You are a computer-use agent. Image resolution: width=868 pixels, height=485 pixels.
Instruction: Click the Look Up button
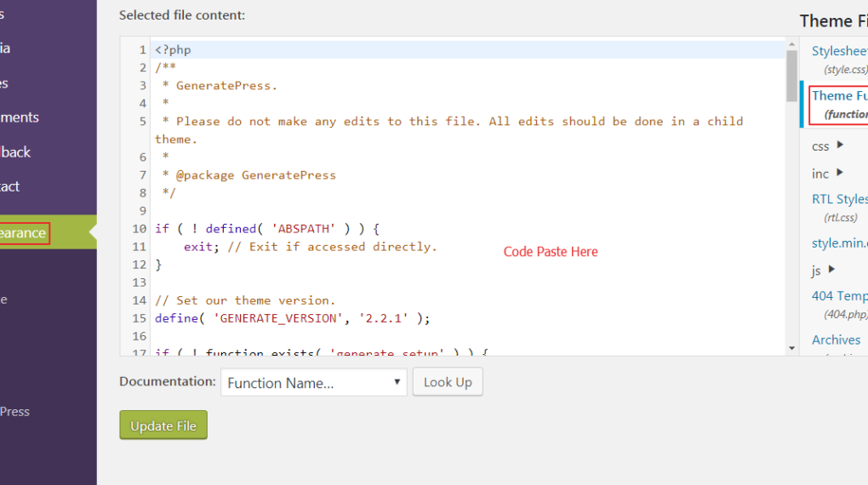[x=448, y=382]
